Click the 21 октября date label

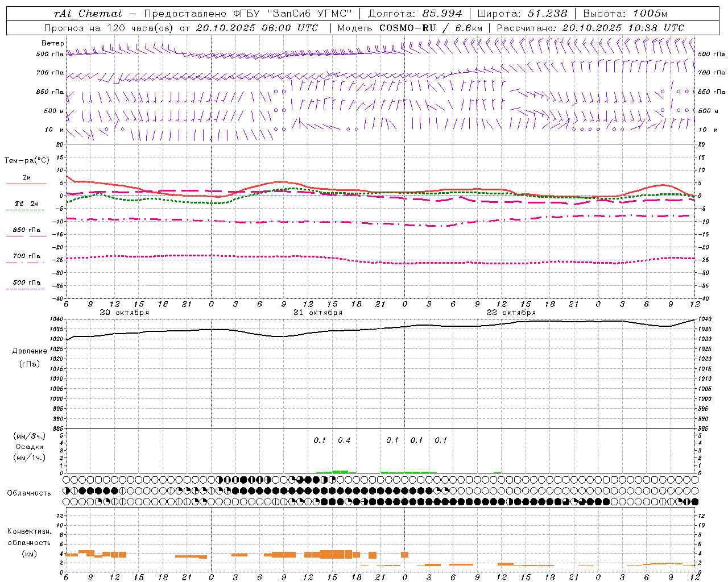tap(318, 312)
